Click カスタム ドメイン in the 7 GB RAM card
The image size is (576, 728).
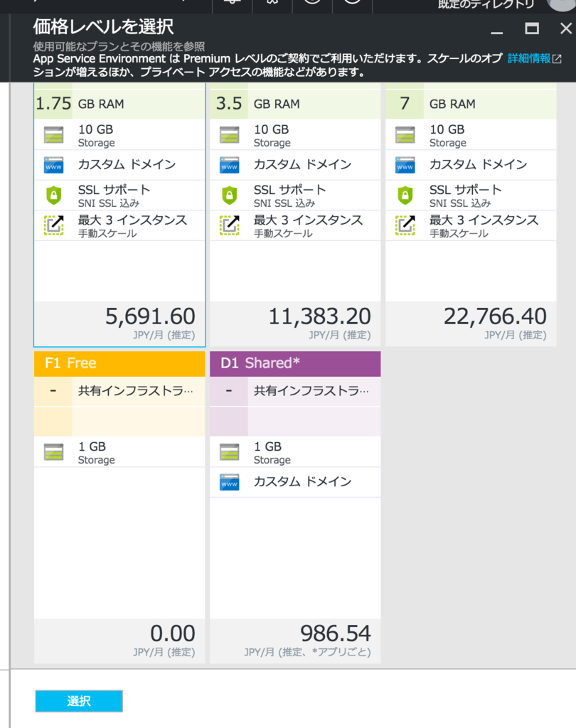pyautogui.click(x=478, y=164)
